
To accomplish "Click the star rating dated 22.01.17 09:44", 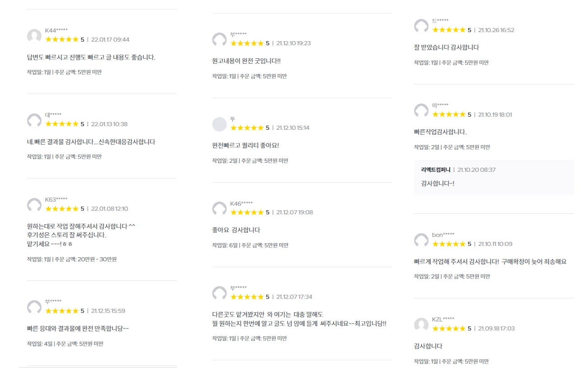I will tap(62, 39).
